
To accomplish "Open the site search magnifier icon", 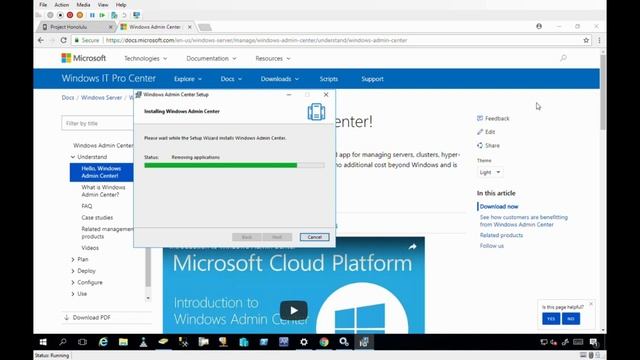I will point(563,58).
